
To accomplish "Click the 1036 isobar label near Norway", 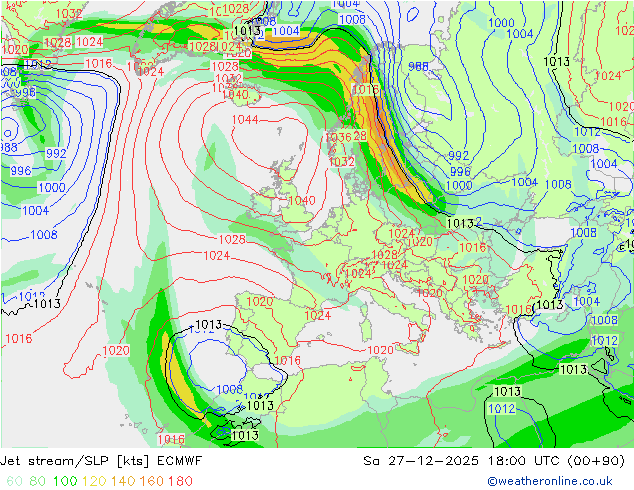I will tap(337, 137).
